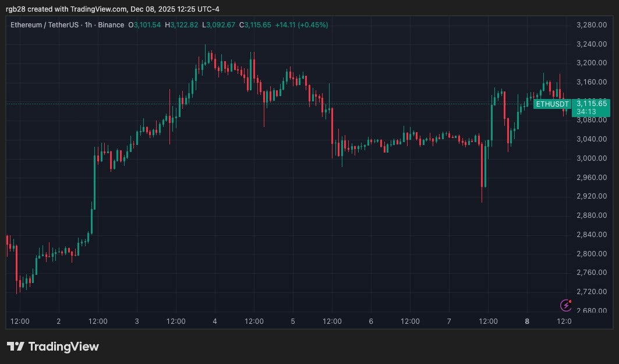Click the close value C3,115.65
This screenshot has height=364, width=619.
[x=256, y=25]
